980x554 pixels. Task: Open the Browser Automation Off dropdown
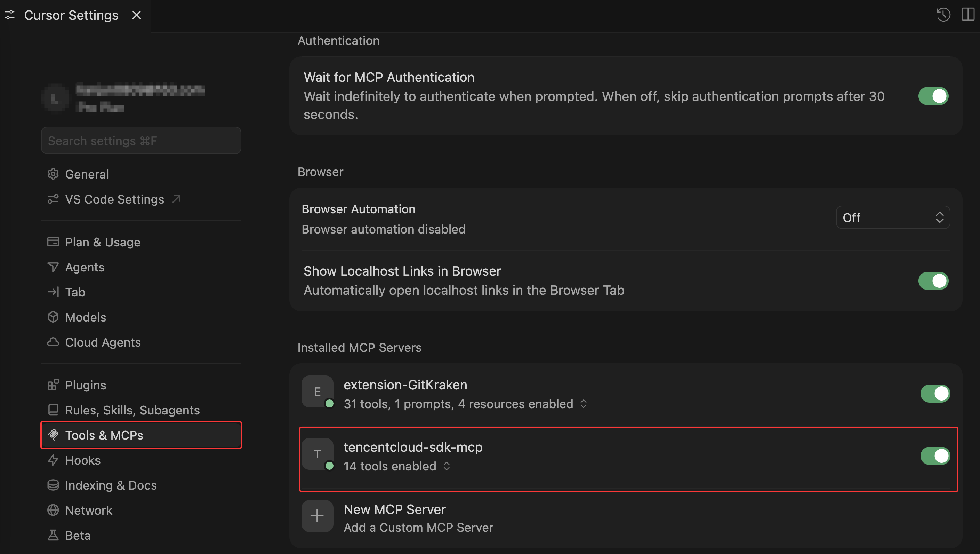click(x=893, y=217)
